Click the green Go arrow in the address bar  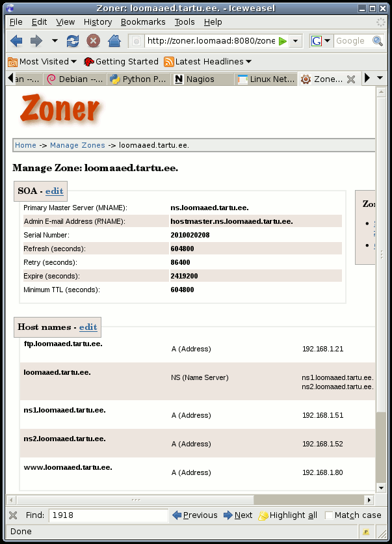point(283,41)
